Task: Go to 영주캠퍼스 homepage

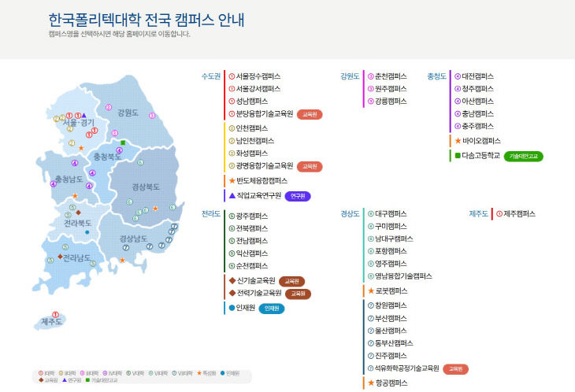Action: click(391, 264)
